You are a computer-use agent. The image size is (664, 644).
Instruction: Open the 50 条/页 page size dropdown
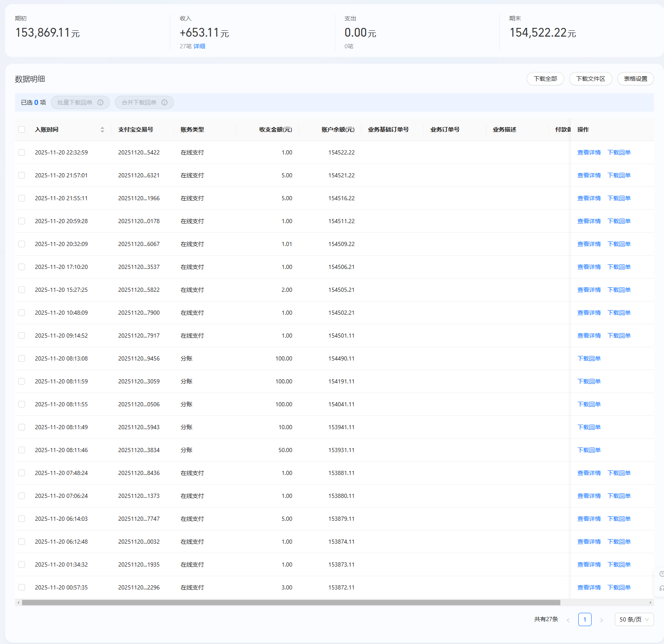634,619
